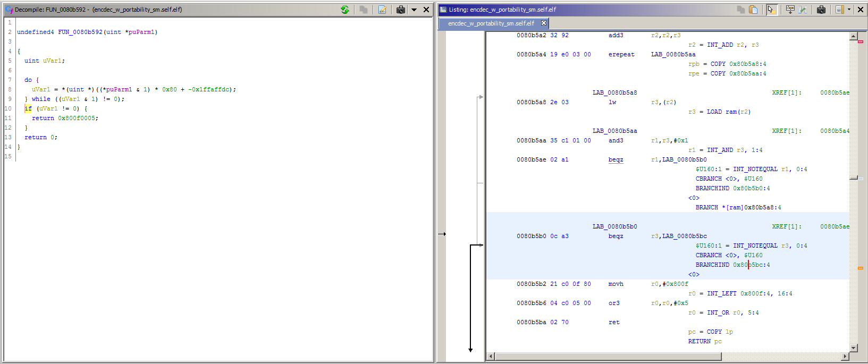Click beqz mnemonic at address 0080b5ae
The image size is (868, 364).
(616, 159)
